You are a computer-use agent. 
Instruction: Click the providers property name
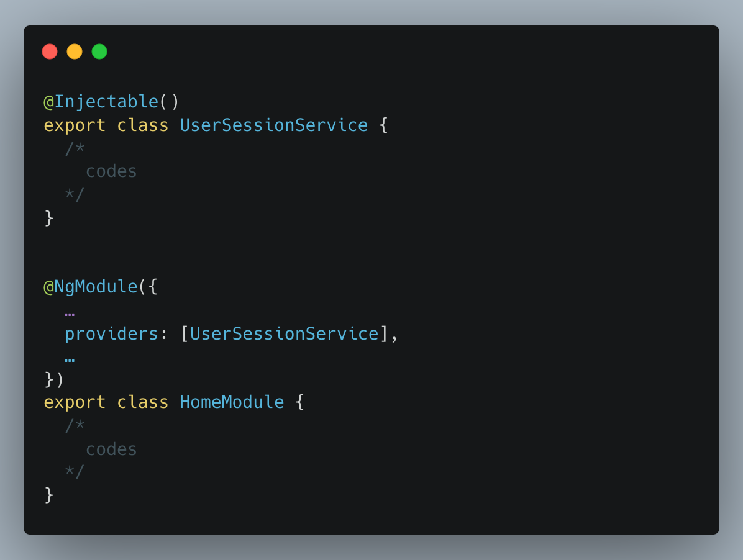111,334
